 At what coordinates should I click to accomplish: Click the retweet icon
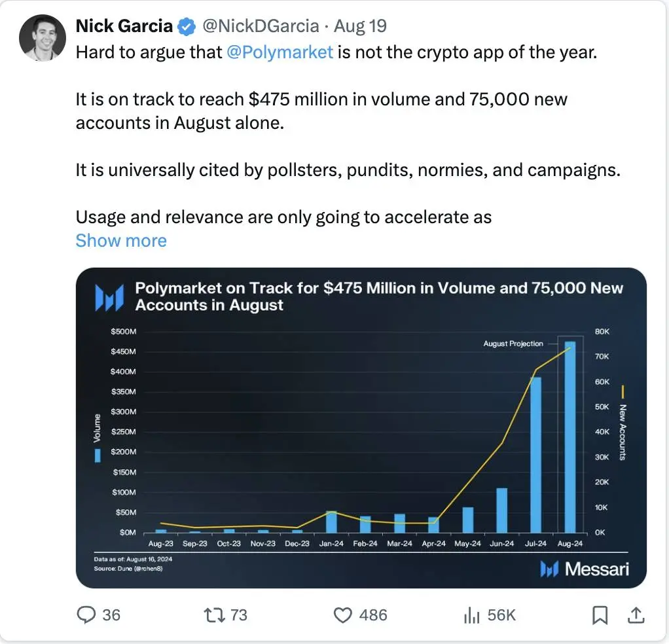pyautogui.click(x=214, y=615)
